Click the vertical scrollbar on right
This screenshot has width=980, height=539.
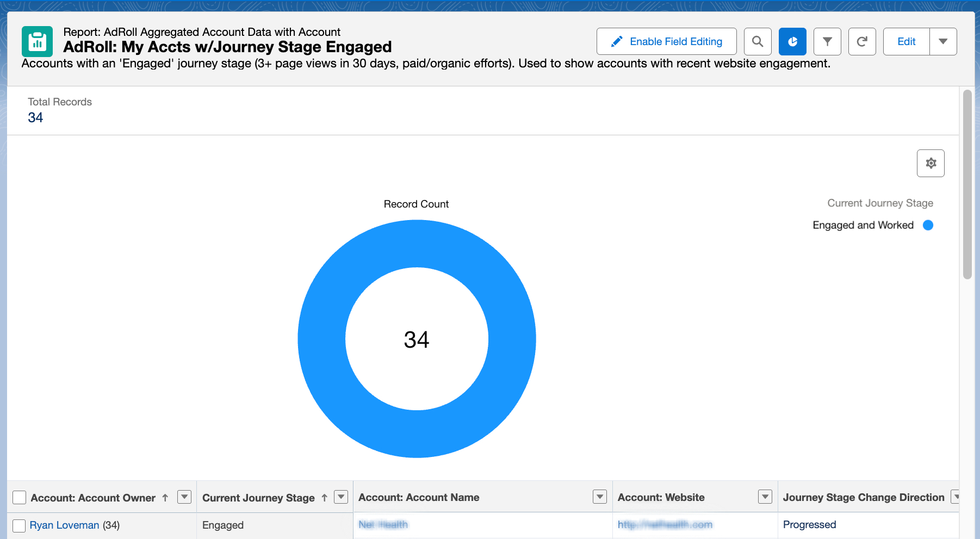(x=967, y=185)
